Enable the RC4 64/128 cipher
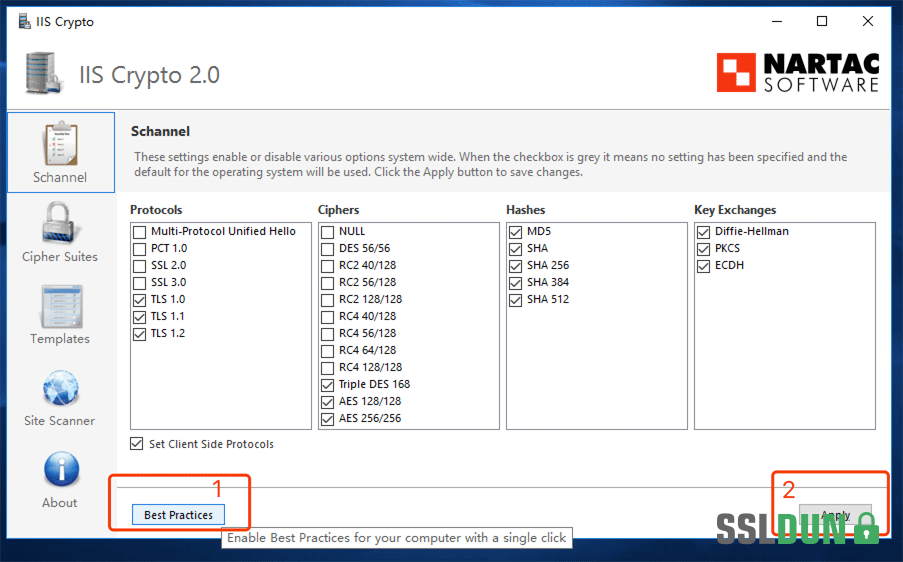903x562 pixels. tap(327, 351)
